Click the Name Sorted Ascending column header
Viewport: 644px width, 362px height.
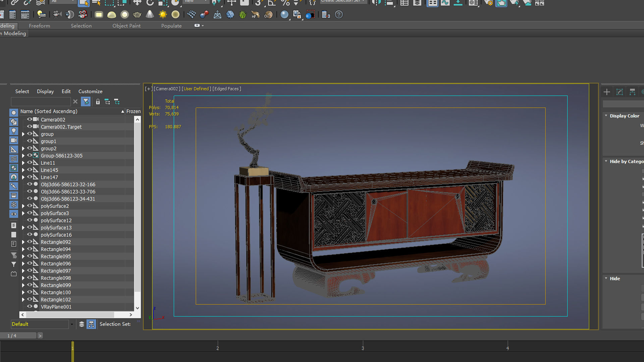coord(72,111)
